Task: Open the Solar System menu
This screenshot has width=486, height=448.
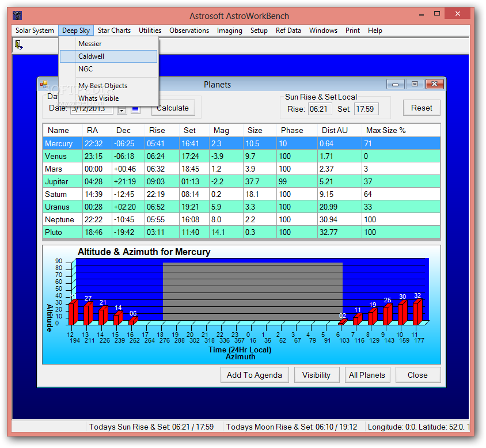Action: tap(35, 31)
